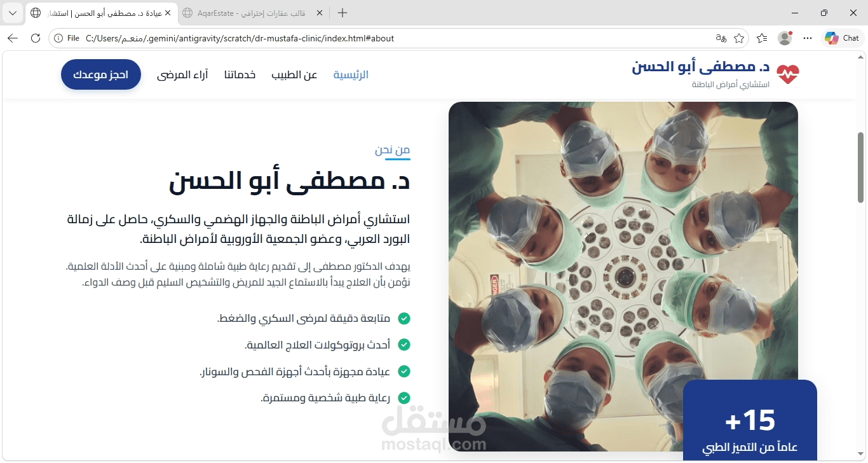
Task: Click the +15 years experience badge
Action: [x=750, y=420]
